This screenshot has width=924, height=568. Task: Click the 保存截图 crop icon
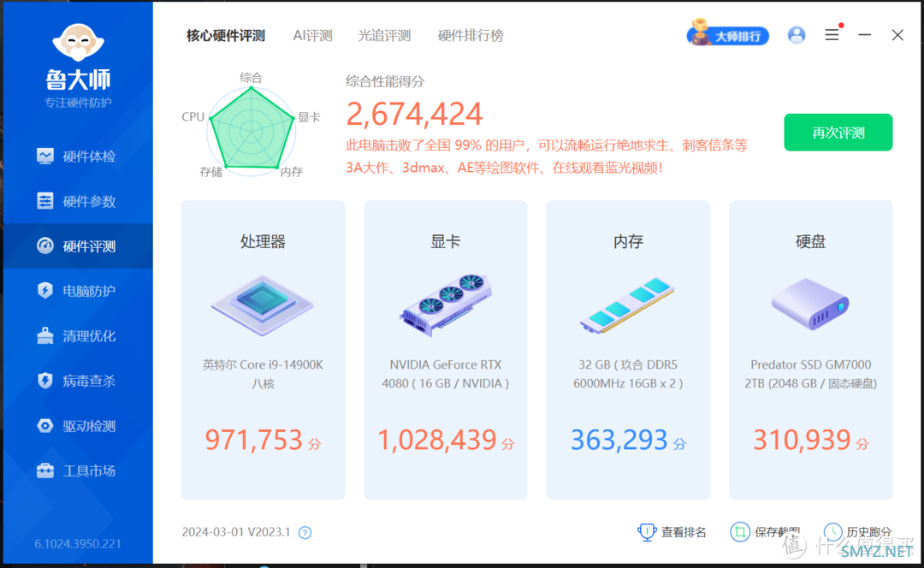(740, 532)
